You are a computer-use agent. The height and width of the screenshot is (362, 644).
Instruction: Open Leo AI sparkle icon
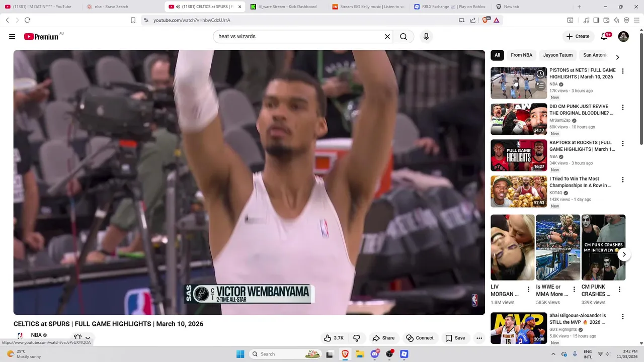(x=616, y=20)
